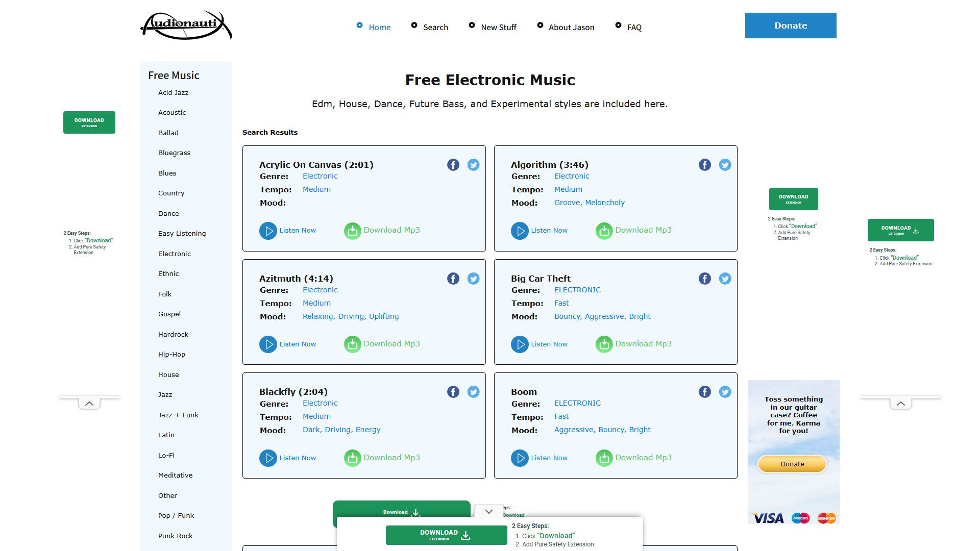Click Groove, Meloncholy mood on Algorithm

click(590, 203)
